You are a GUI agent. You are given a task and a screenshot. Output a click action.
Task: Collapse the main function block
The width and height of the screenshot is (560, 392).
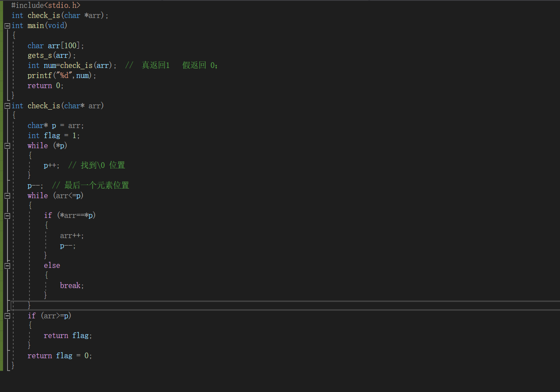click(x=7, y=26)
